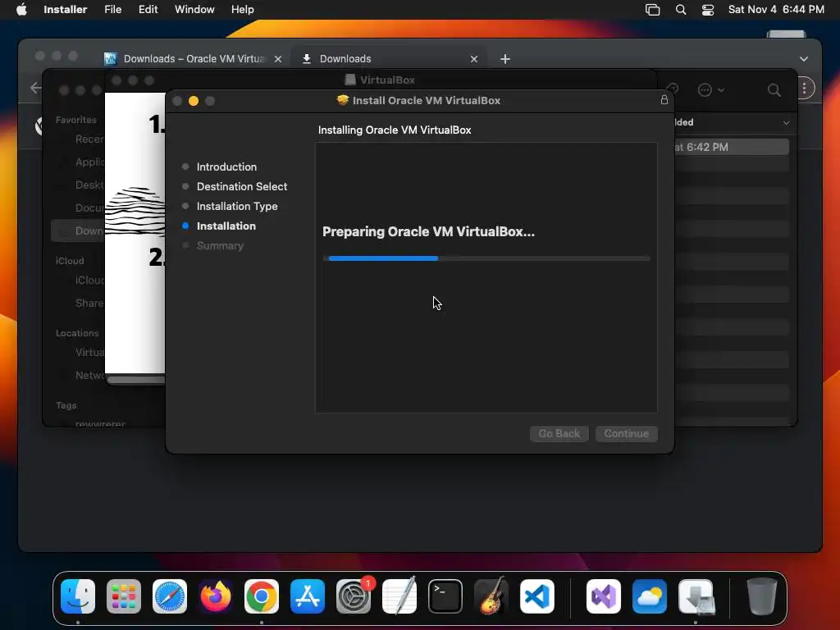Click the lock icon in the installer title bar
Image resolution: width=840 pixels, height=630 pixels.
[x=664, y=99]
